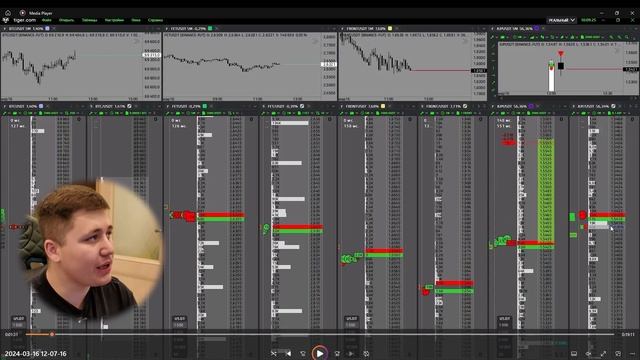Viewport: 640px width, 360px height.
Task: Switch Media Player to full screen
Action: pos(603,353)
